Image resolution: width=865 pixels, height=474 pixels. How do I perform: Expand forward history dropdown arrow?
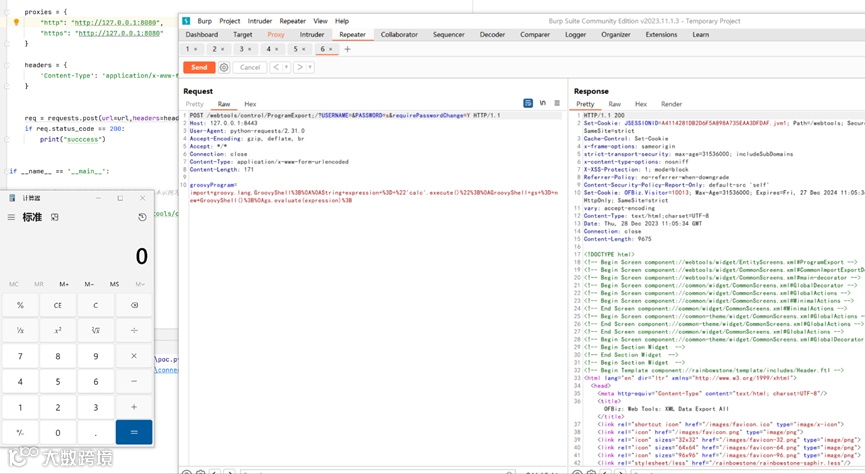[310, 67]
